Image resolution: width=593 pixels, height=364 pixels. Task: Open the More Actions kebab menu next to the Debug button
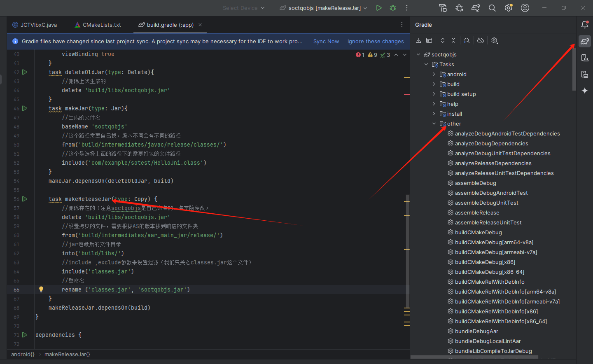(407, 8)
